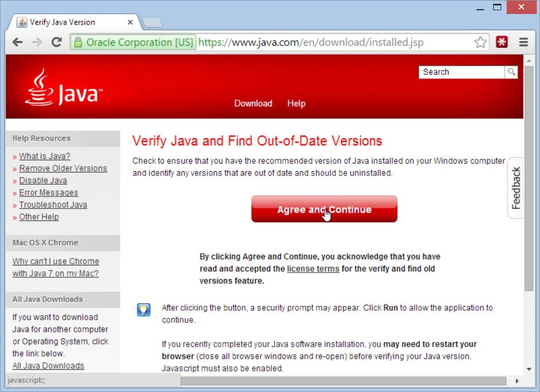Open the Download menu item
Screen dimensions: 540x392
(x=253, y=103)
